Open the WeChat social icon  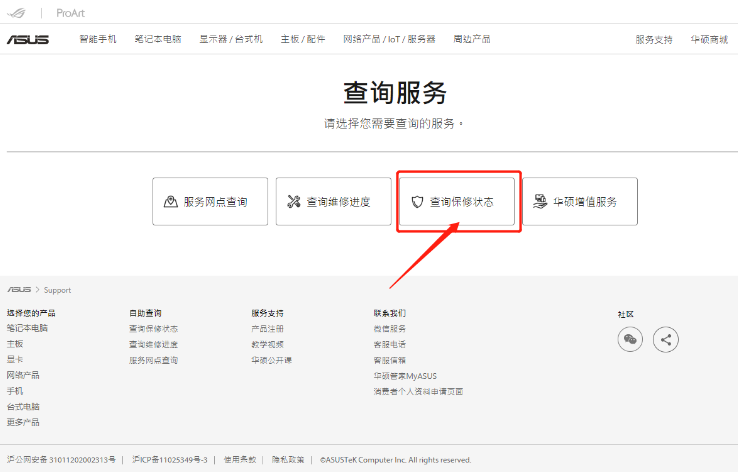(x=630, y=339)
